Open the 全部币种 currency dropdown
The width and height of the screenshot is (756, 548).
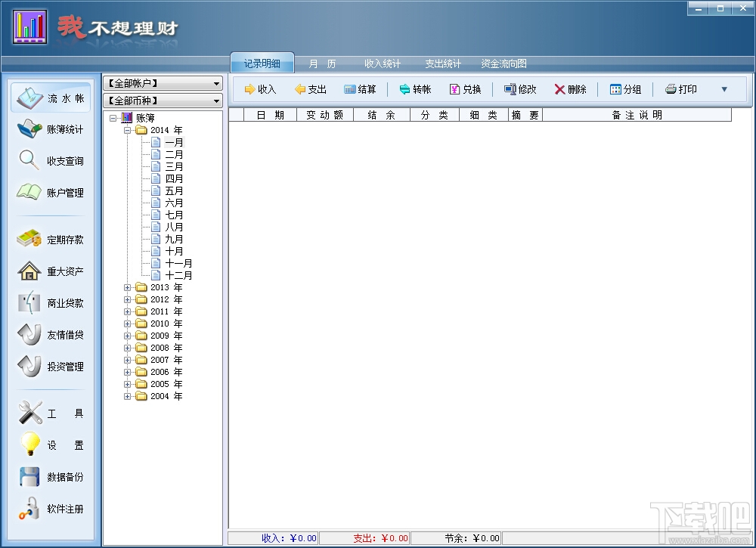(163, 101)
